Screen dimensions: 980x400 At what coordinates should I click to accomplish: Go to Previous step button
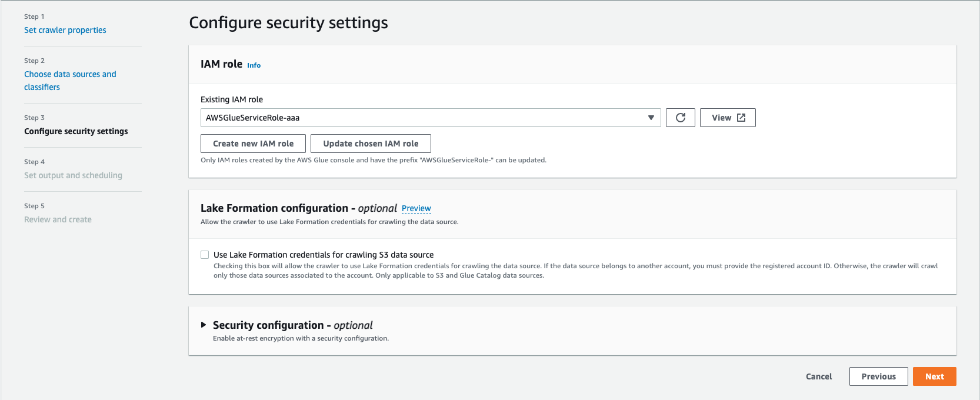click(878, 376)
